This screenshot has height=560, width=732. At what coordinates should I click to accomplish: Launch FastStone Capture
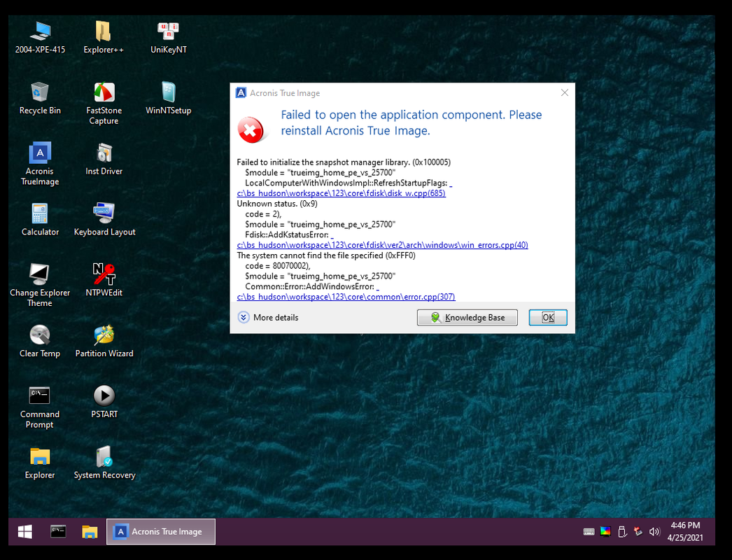click(x=104, y=103)
